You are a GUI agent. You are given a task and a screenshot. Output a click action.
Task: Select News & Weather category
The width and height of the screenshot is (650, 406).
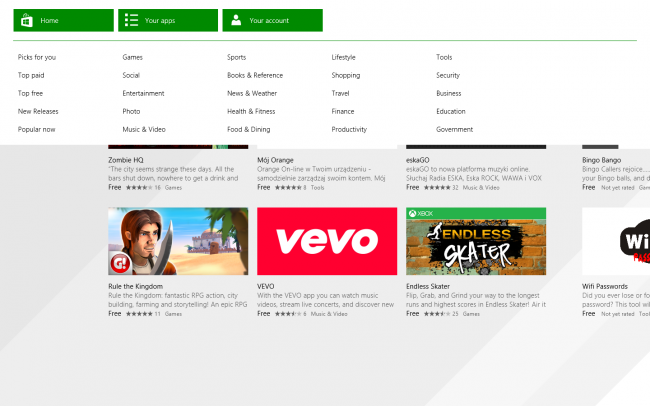(252, 93)
